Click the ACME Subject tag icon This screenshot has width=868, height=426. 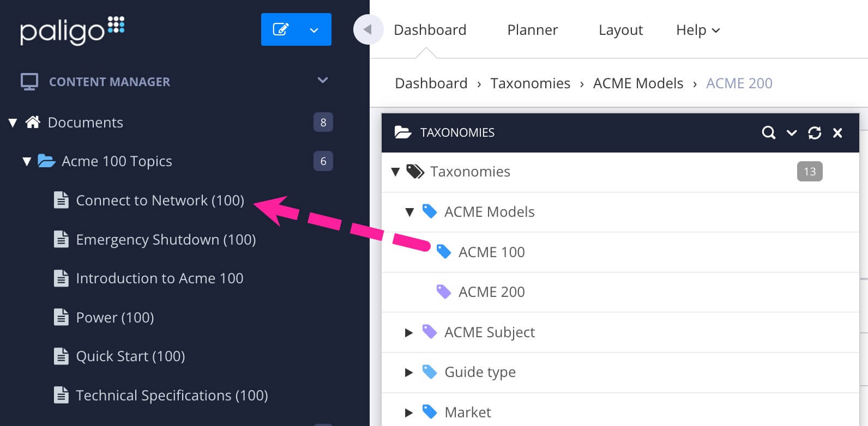pos(430,332)
